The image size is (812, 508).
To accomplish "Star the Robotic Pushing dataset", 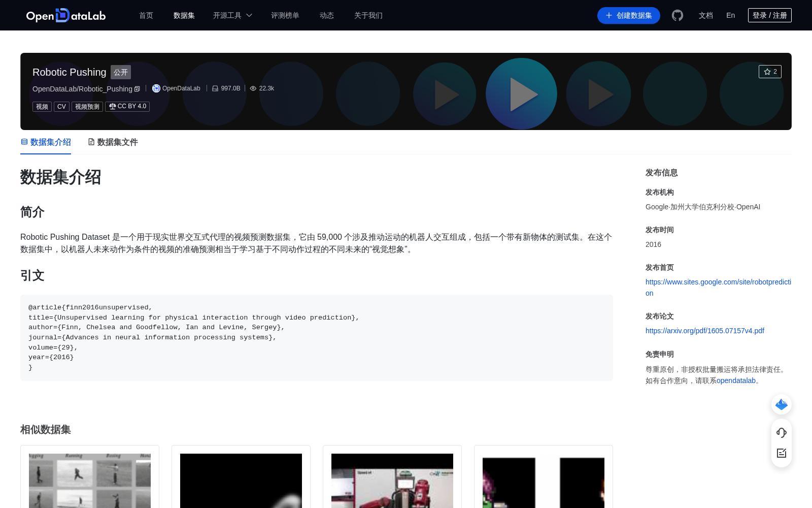I will [x=770, y=72].
